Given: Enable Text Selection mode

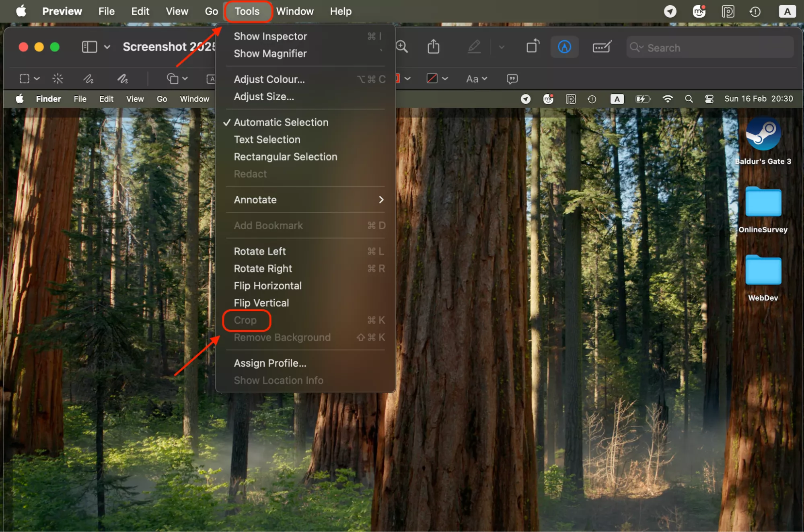Looking at the screenshot, I should 267,140.
